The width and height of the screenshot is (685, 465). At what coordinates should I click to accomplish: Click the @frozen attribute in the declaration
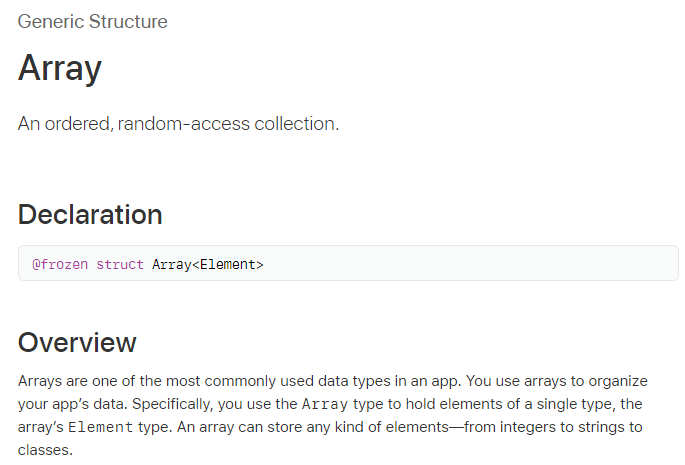coord(60,264)
